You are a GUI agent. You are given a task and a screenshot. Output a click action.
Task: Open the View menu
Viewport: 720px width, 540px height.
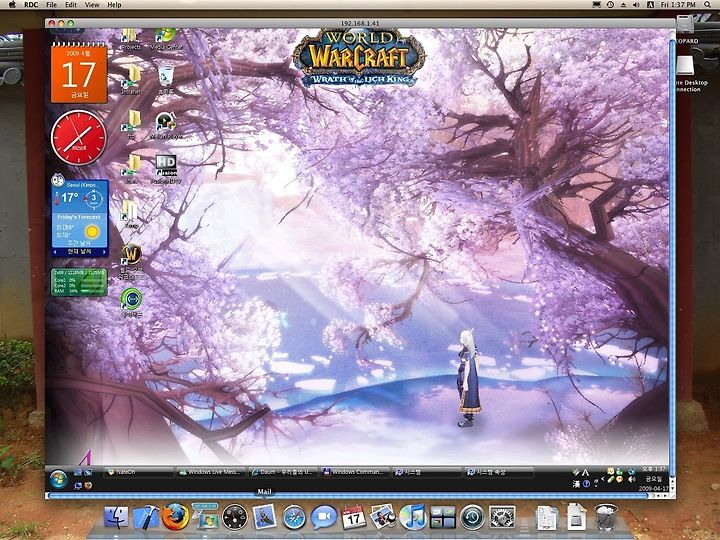pos(92,5)
